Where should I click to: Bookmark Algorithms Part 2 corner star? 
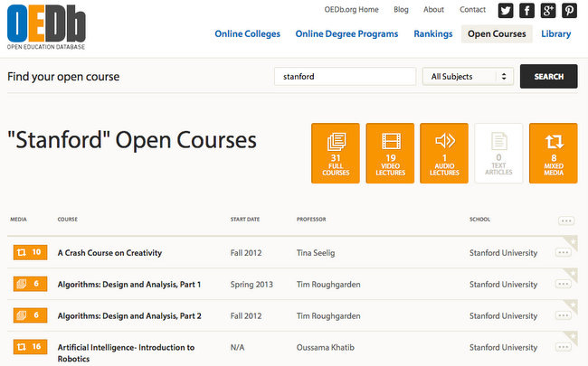(573, 305)
